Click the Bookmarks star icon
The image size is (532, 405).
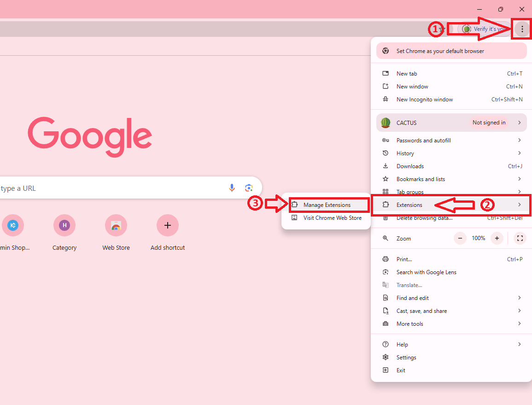(386, 179)
